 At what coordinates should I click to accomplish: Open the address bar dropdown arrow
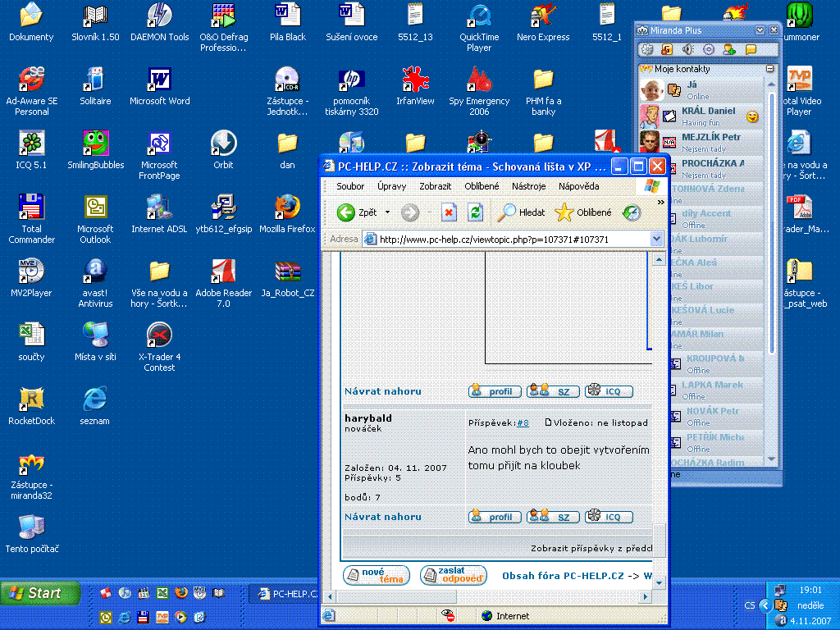[x=655, y=239]
